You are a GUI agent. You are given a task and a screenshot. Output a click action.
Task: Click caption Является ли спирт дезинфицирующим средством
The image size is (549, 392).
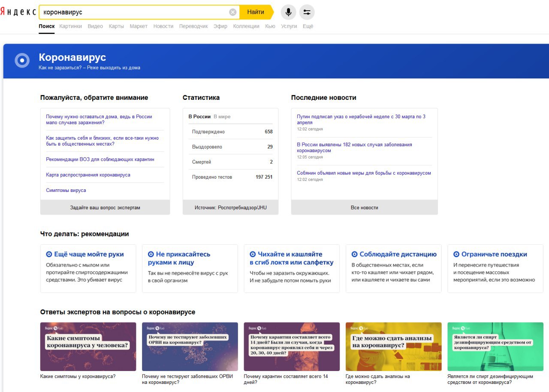click(x=490, y=379)
